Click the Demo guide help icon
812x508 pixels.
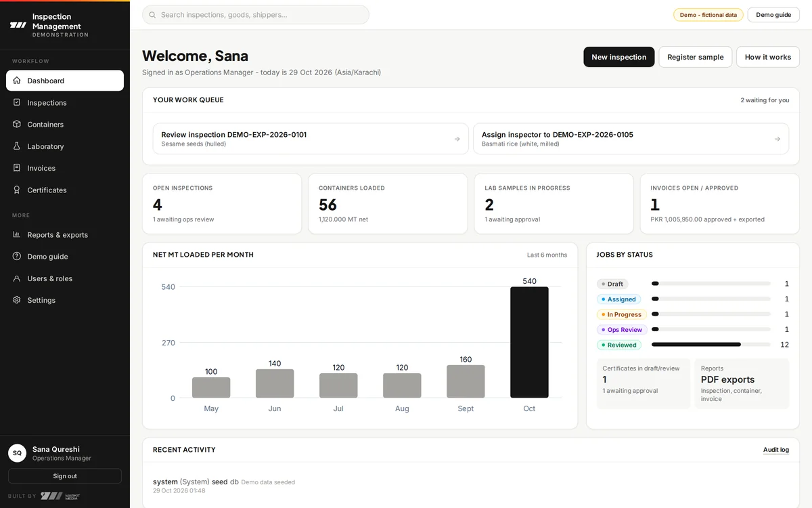(17, 256)
